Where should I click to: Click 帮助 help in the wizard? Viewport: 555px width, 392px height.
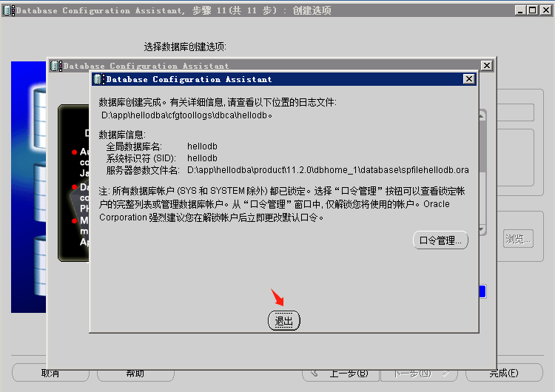click(135, 374)
